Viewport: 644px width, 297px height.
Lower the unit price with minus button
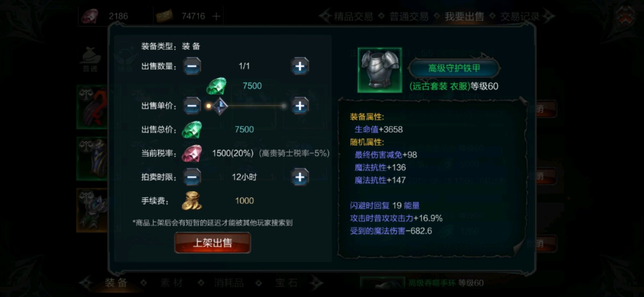(x=192, y=106)
